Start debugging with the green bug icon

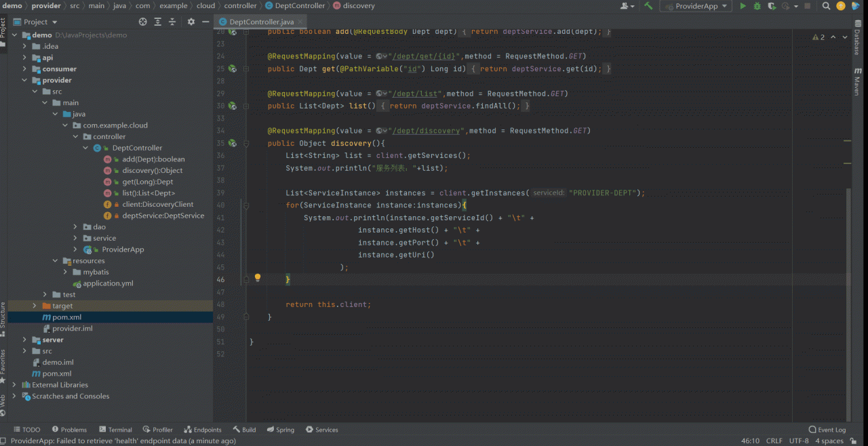click(757, 6)
